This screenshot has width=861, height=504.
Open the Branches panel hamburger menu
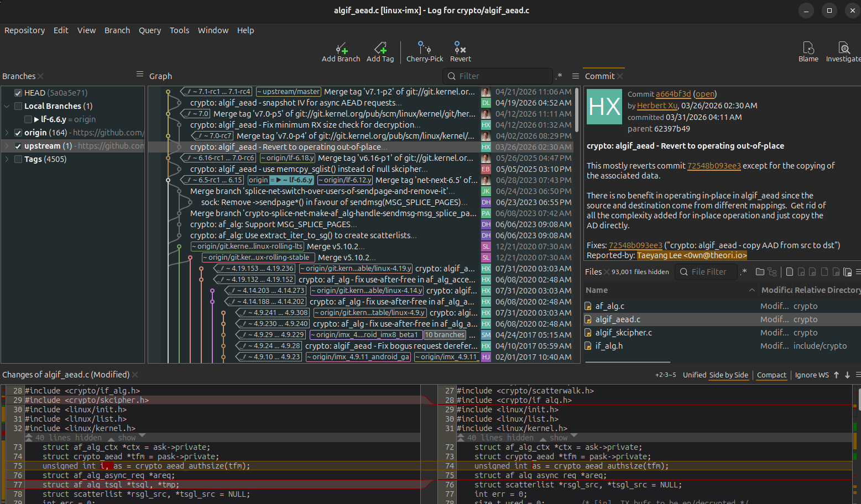click(139, 74)
